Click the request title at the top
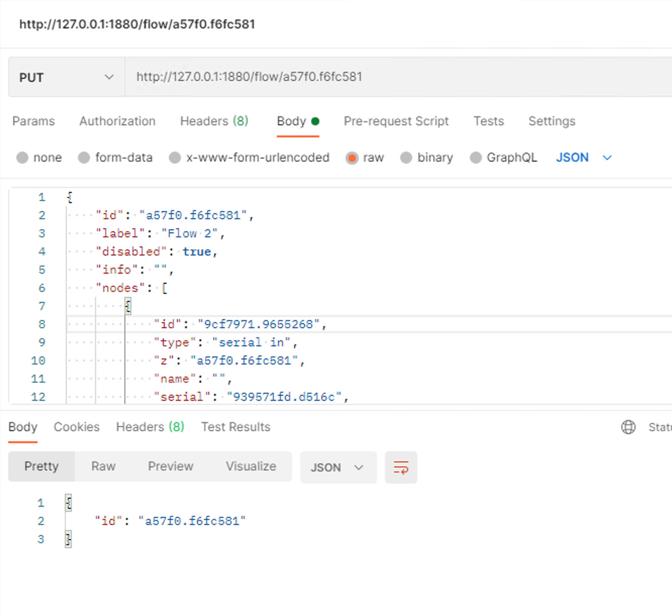The height and width of the screenshot is (616, 672). coord(137,24)
